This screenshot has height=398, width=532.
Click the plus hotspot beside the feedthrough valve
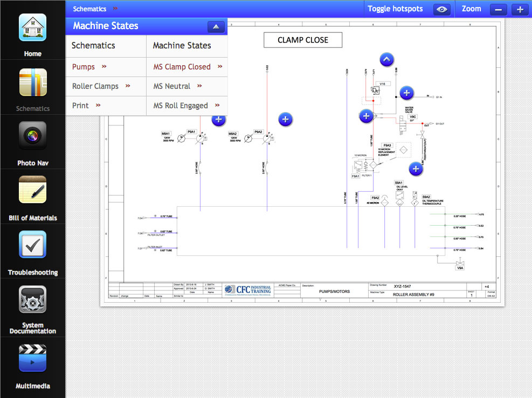coord(416,169)
